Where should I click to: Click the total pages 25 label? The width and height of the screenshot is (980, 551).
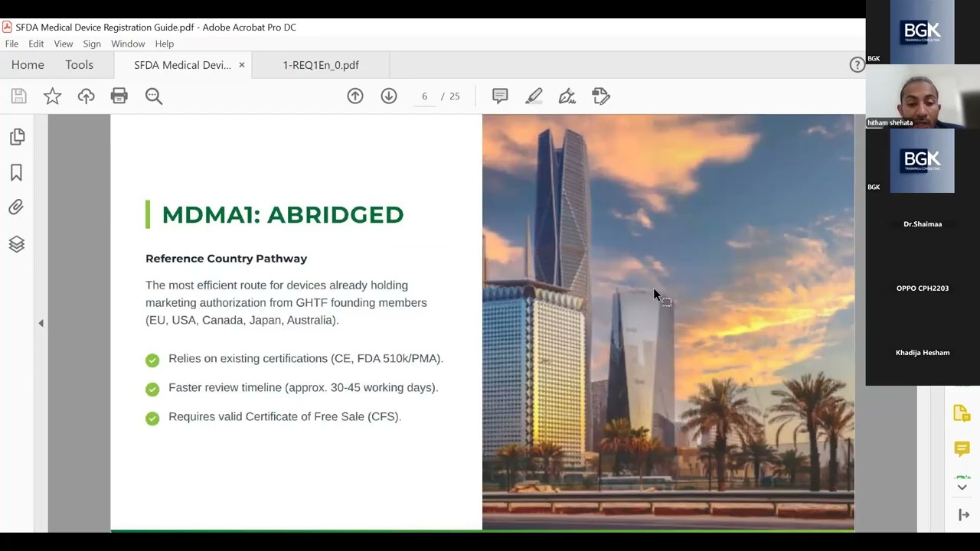454,96
